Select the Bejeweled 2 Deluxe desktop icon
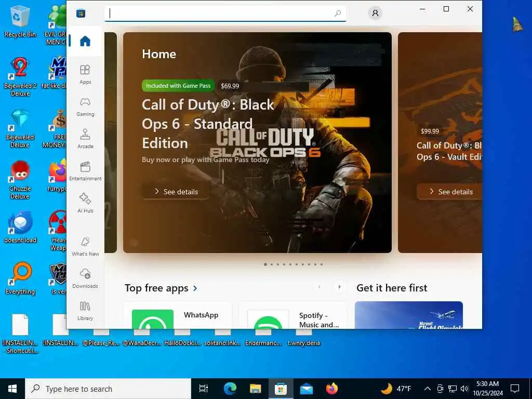 [20, 77]
